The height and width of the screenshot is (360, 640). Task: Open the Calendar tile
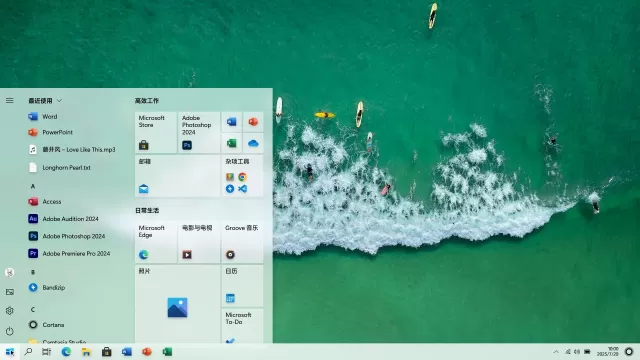(242, 286)
